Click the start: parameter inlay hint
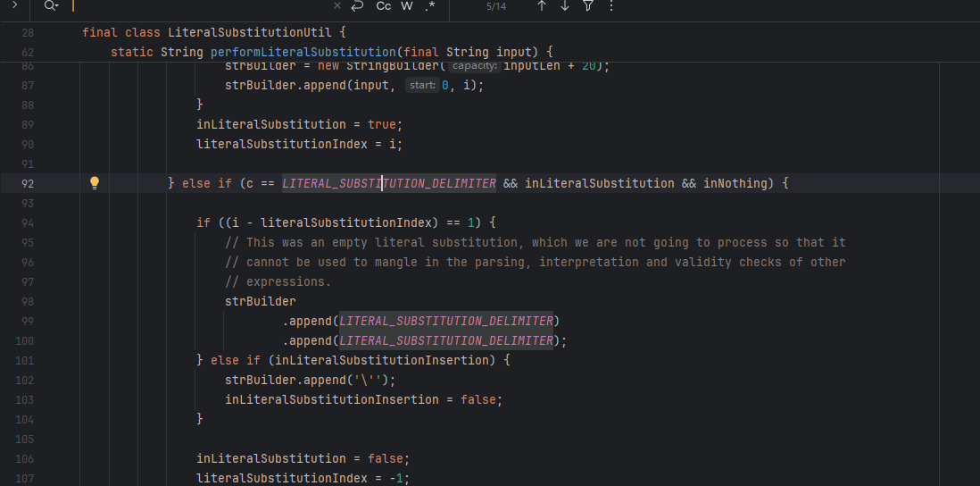The width and height of the screenshot is (980, 486). click(x=421, y=85)
